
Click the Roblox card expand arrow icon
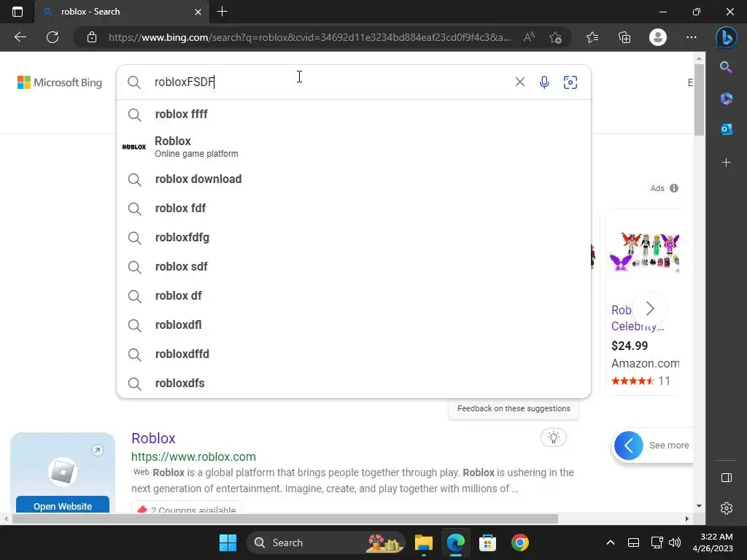click(x=97, y=450)
